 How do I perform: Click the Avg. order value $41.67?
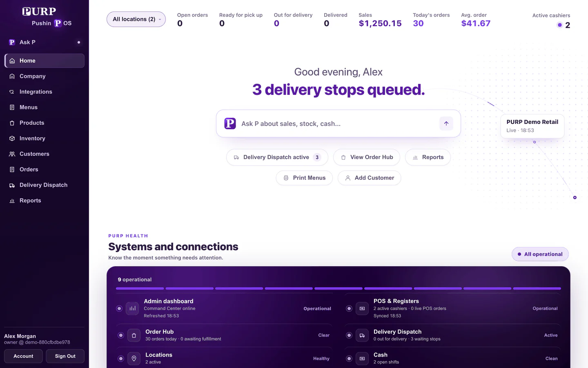(x=476, y=24)
